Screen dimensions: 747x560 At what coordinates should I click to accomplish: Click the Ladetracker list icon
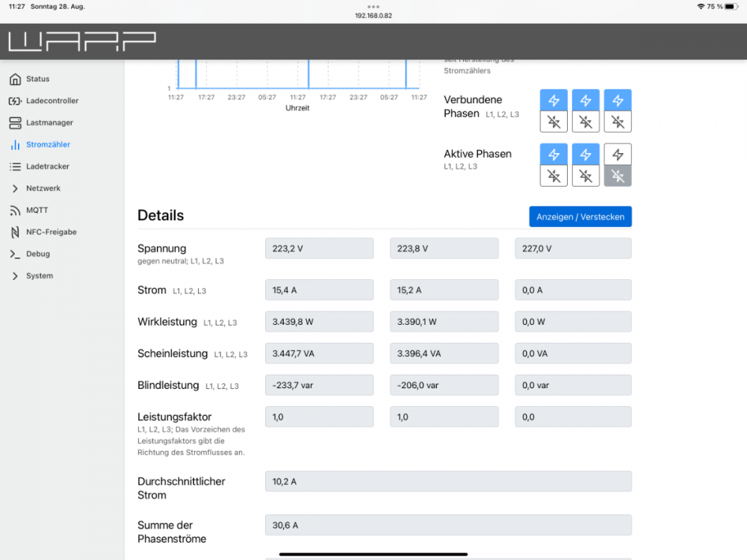(15, 167)
